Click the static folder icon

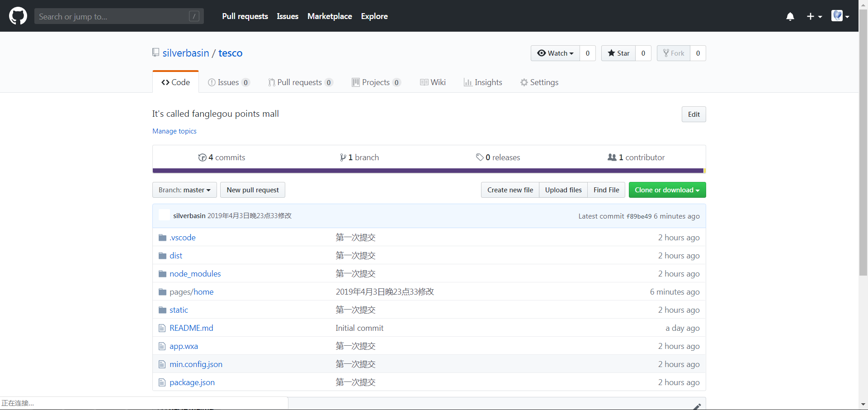pyautogui.click(x=163, y=310)
